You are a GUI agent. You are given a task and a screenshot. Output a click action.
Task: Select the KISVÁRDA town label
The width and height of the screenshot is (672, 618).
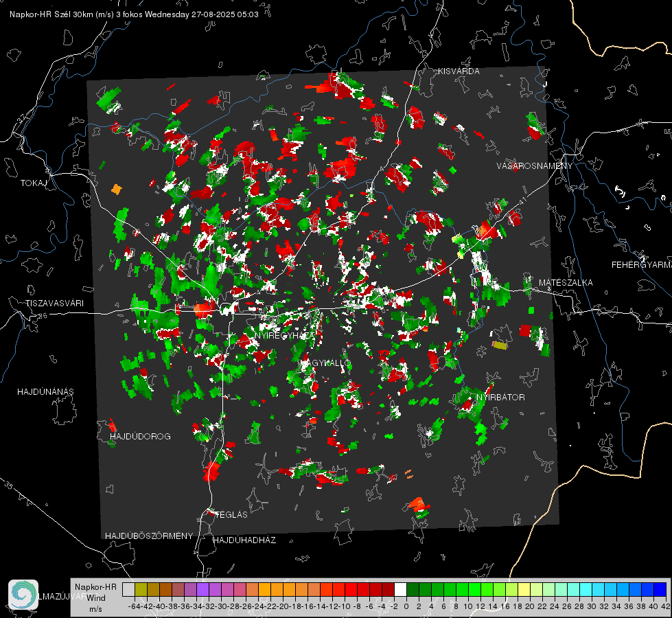(x=459, y=71)
